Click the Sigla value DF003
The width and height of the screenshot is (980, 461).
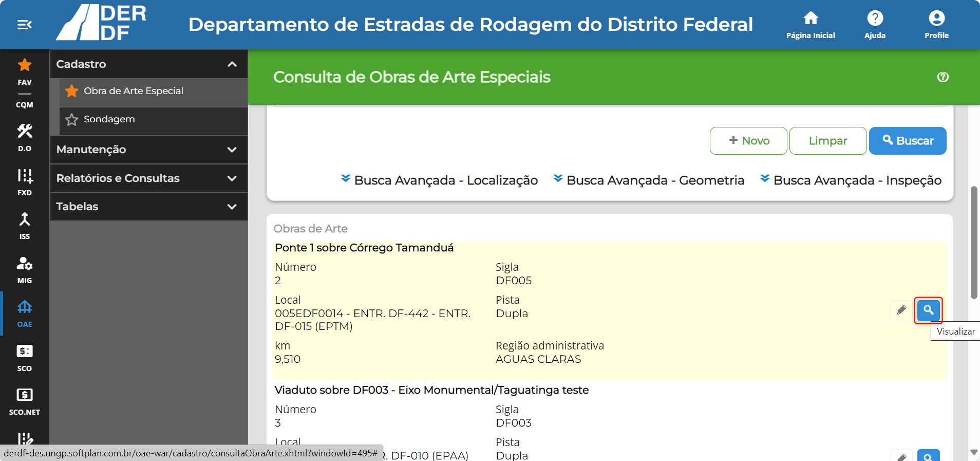tap(514, 423)
